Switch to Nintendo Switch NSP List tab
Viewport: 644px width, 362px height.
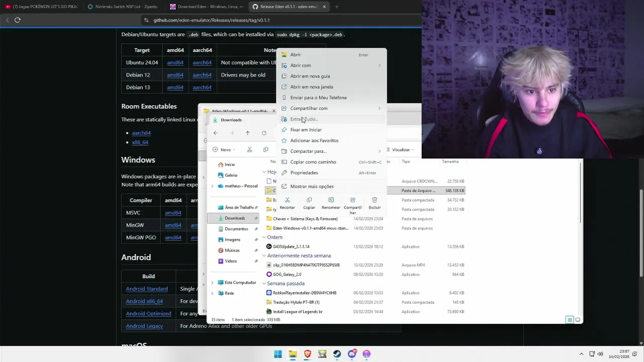click(x=123, y=7)
